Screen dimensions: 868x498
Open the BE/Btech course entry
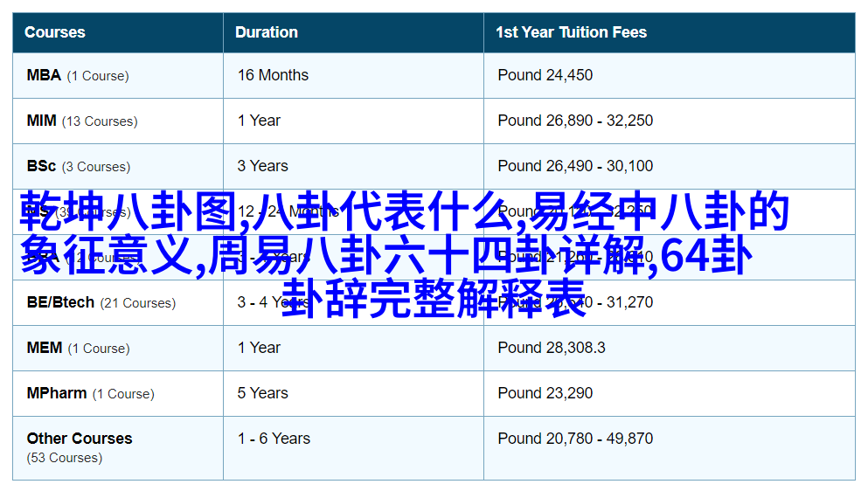[x=60, y=302]
